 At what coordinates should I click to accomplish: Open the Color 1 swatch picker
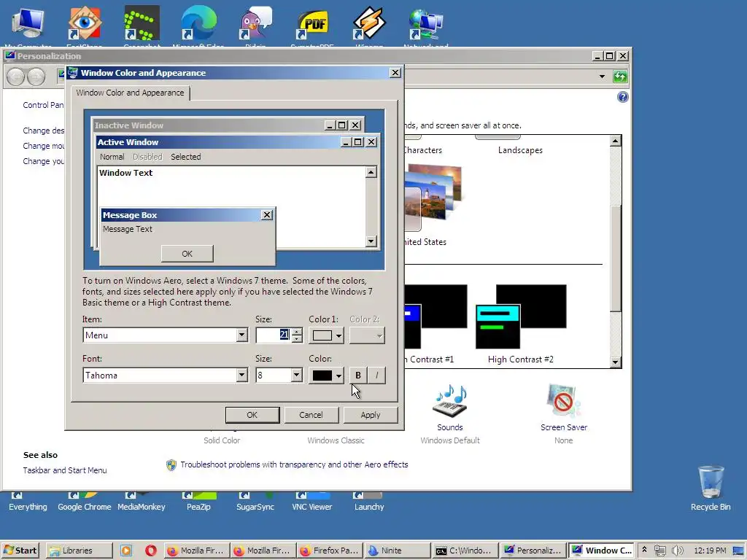(x=326, y=335)
